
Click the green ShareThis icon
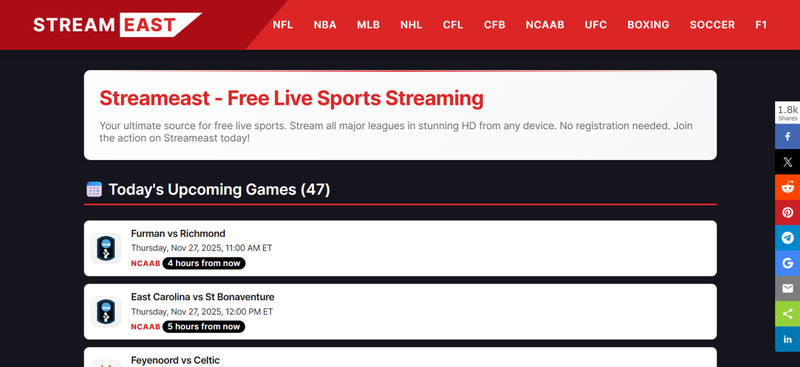[787, 314]
